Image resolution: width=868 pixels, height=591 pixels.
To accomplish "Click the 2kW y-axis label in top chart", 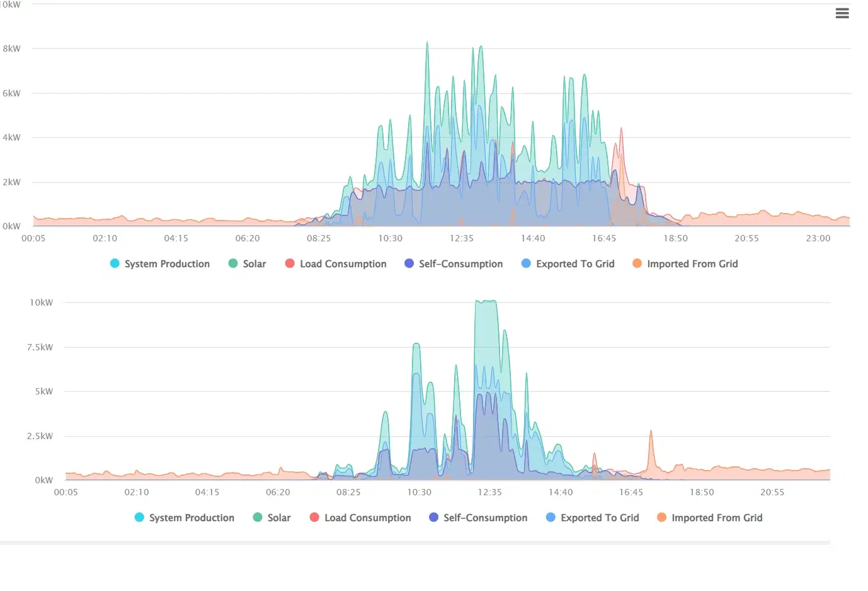I will pyautogui.click(x=11, y=182).
